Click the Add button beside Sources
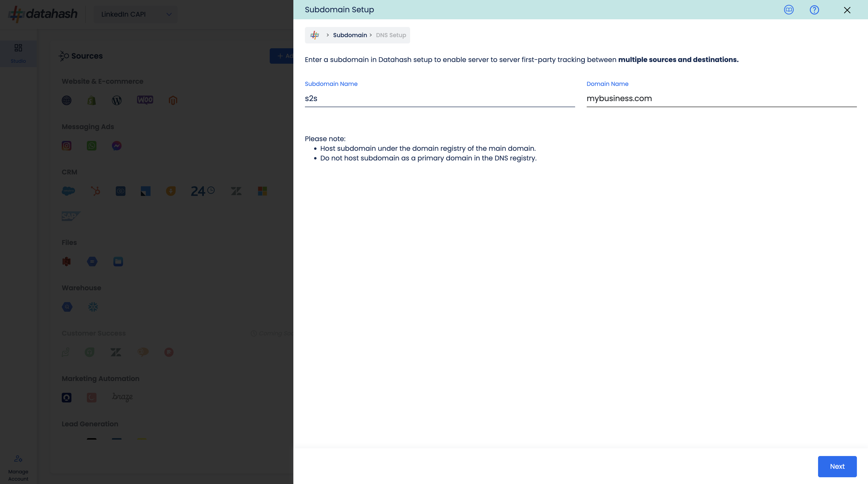 tap(281, 56)
